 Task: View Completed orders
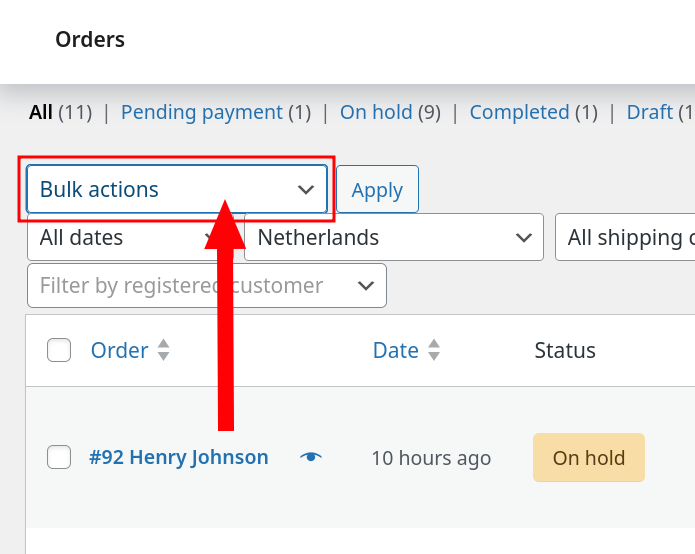coord(519,112)
